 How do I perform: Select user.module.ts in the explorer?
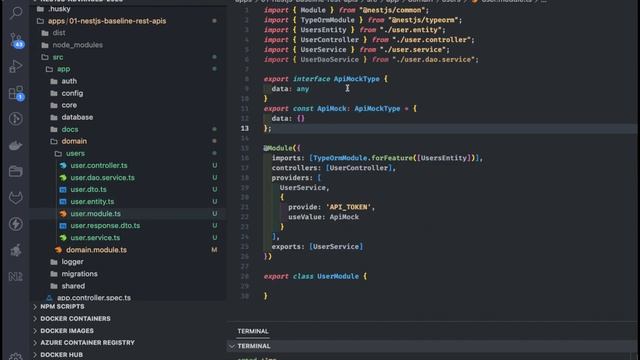[x=96, y=213]
